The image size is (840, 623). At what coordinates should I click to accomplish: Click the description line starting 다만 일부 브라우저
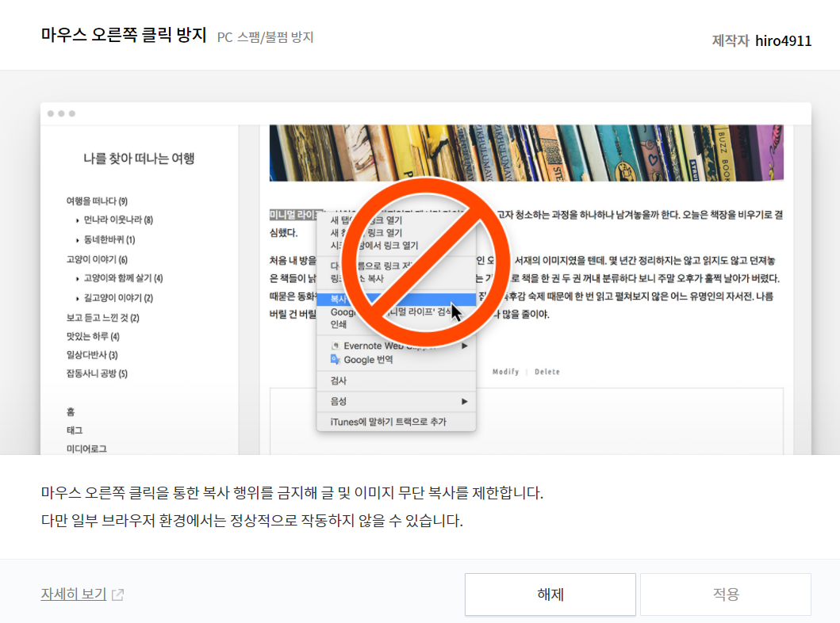point(251,520)
